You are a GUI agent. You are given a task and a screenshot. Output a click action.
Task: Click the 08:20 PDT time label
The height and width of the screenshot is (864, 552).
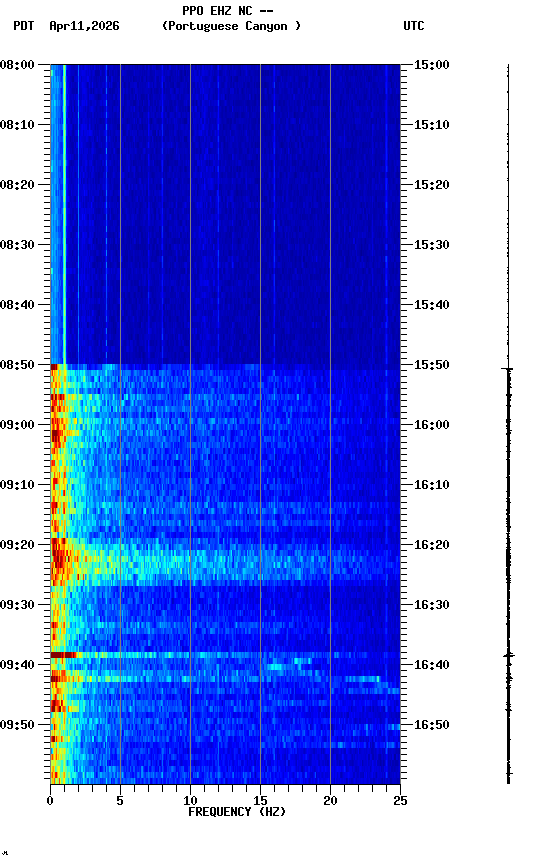pos(17,185)
